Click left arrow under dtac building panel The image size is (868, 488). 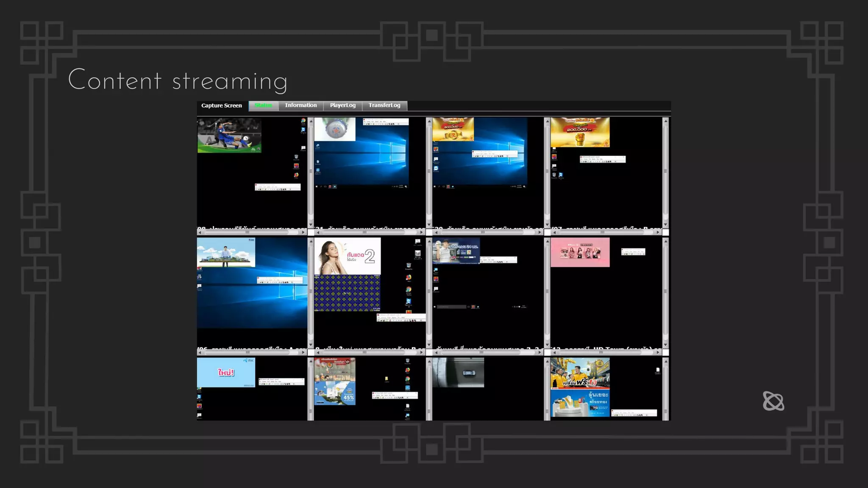tap(200, 352)
